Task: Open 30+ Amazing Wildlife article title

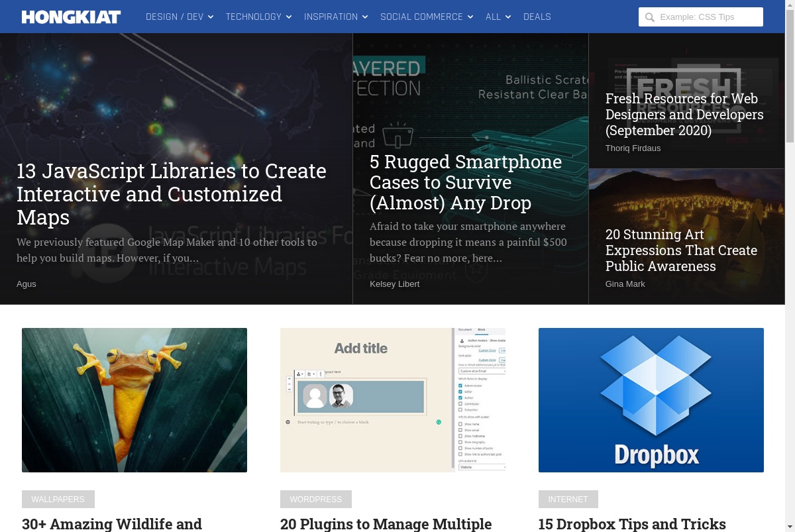Action: coord(112,524)
